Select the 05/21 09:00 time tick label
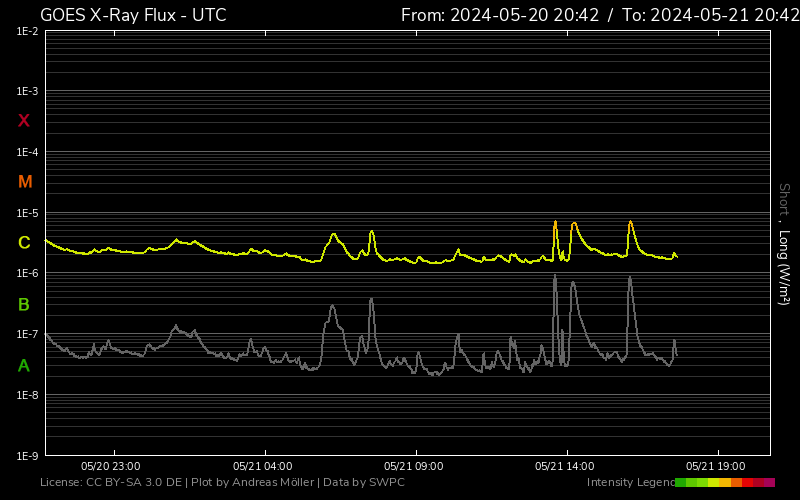 (414, 466)
